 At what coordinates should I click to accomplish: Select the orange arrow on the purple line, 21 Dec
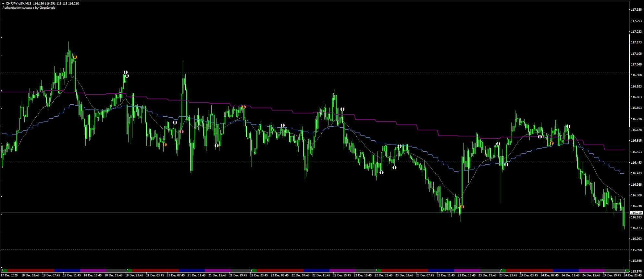point(243,107)
